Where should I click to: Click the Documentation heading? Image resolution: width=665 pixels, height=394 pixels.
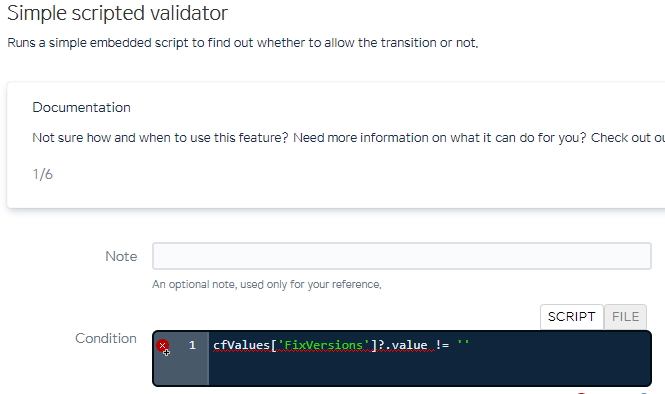tap(81, 107)
